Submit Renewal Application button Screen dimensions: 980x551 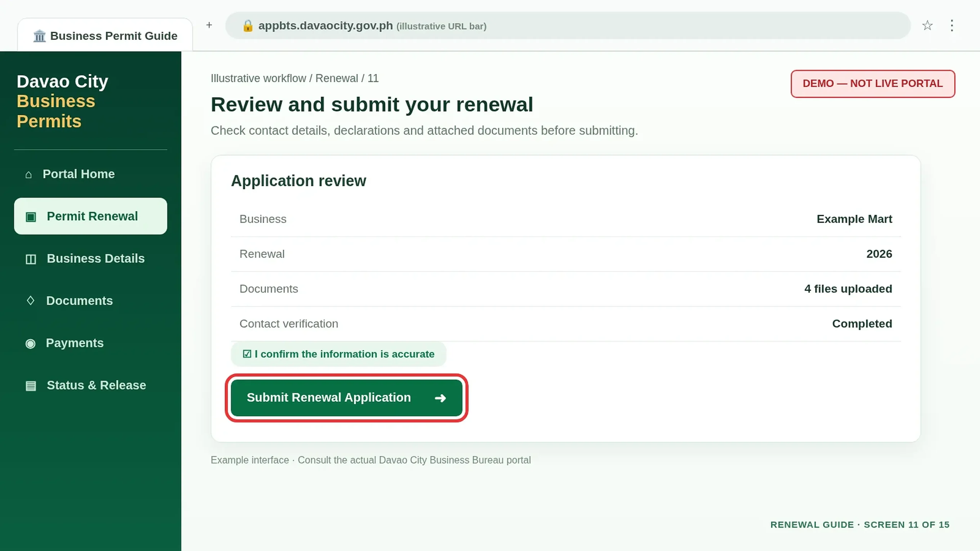tap(346, 398)
